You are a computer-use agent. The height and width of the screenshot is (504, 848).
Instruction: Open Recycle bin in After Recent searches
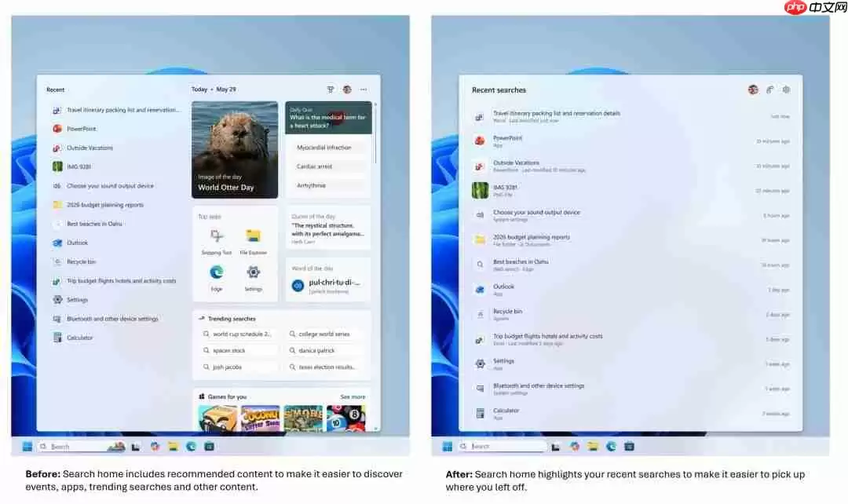point(631,315)
